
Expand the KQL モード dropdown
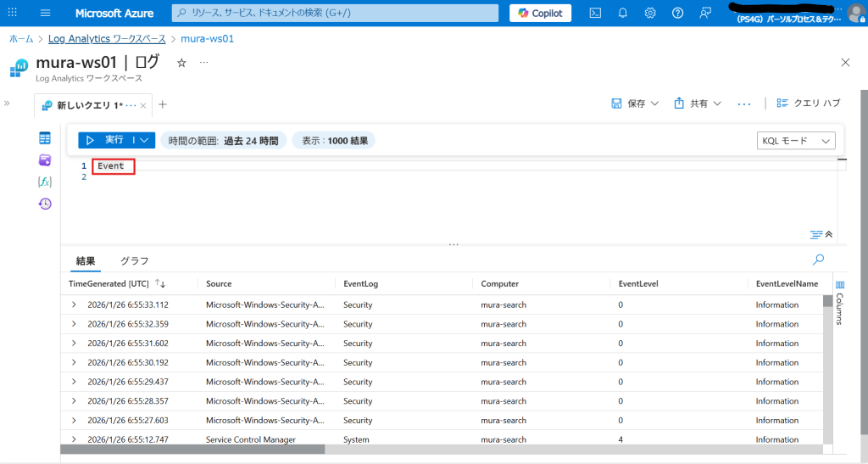tap(795, 141)
